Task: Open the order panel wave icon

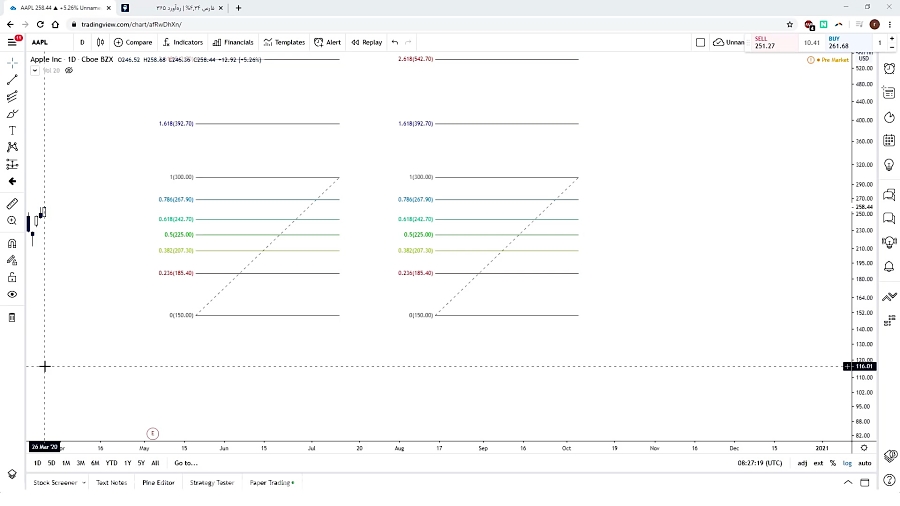Action: pos(889,296)
